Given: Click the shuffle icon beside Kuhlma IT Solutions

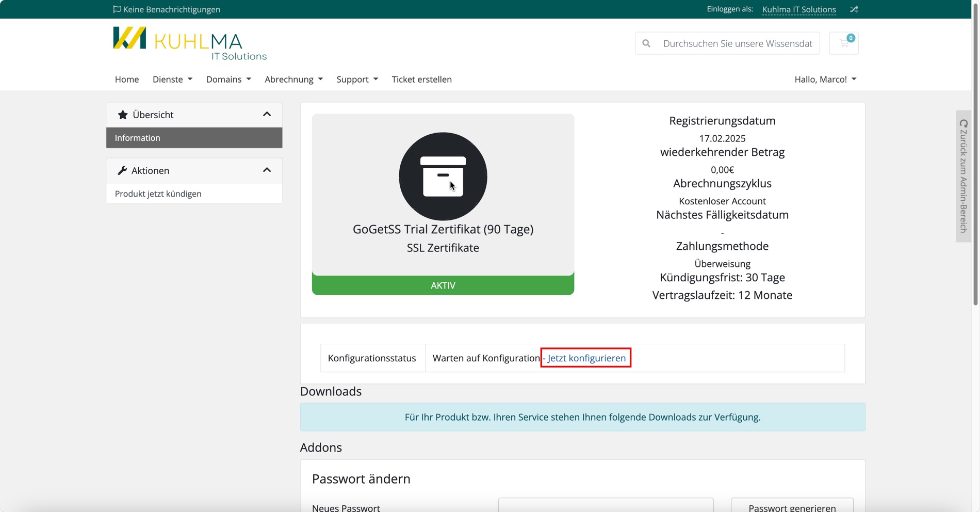Looking at the screenshot, I should [x=854, y=9].
